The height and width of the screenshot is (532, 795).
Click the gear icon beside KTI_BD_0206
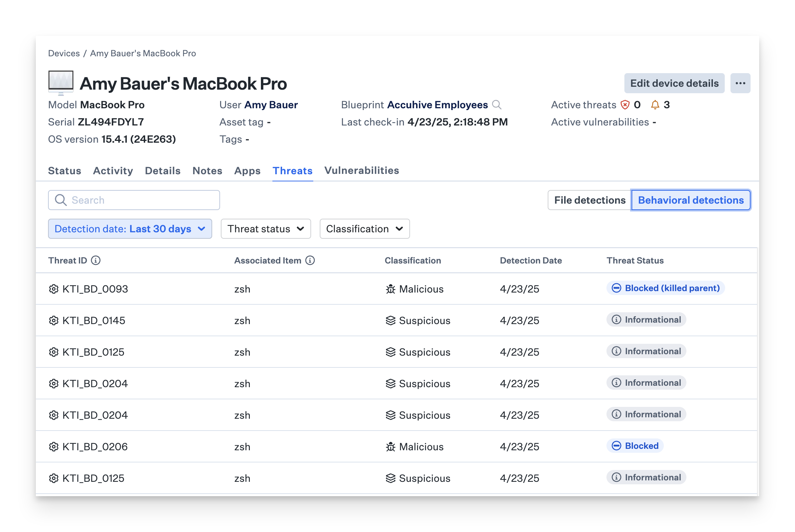click(x=54, y=447)
